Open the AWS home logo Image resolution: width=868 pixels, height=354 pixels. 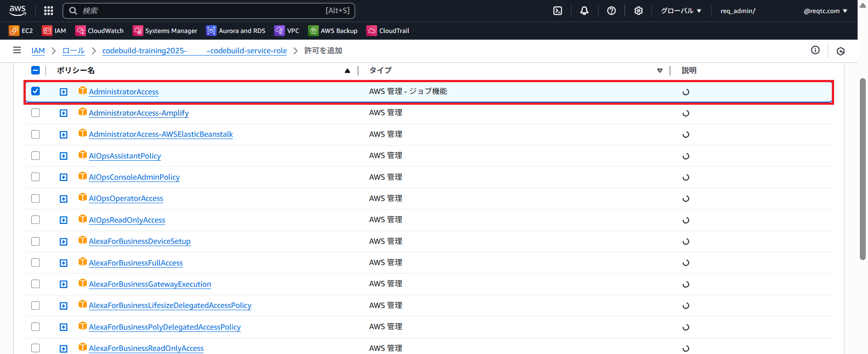pyautogui.click(x=18, y=10)
